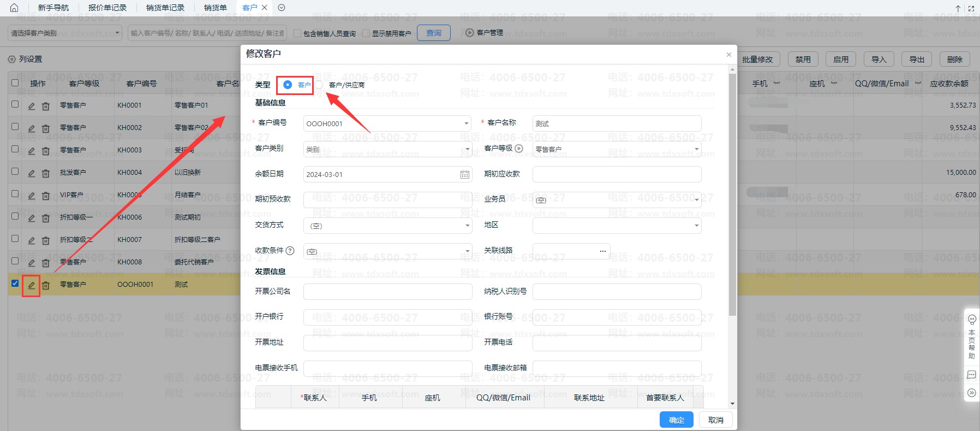Close the 客户 tab with its X
Image resolution: width=980 pixels, height=431 pixels.
[265, 8]
